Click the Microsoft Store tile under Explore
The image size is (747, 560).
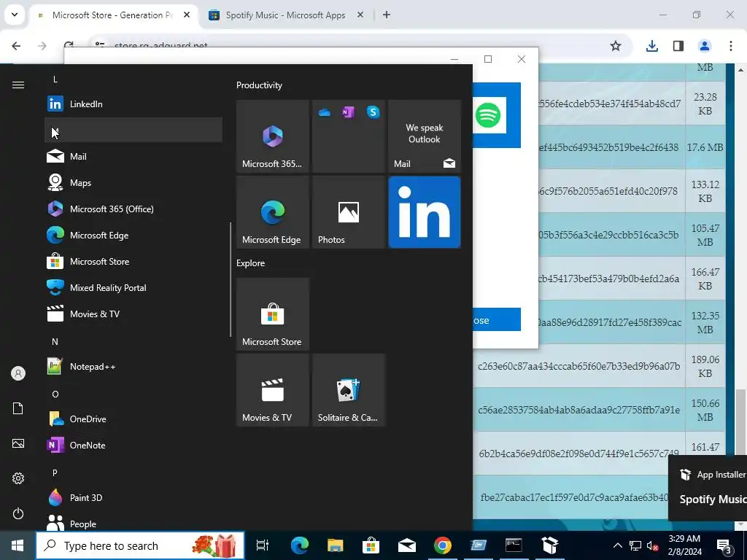tap(273, 314)
